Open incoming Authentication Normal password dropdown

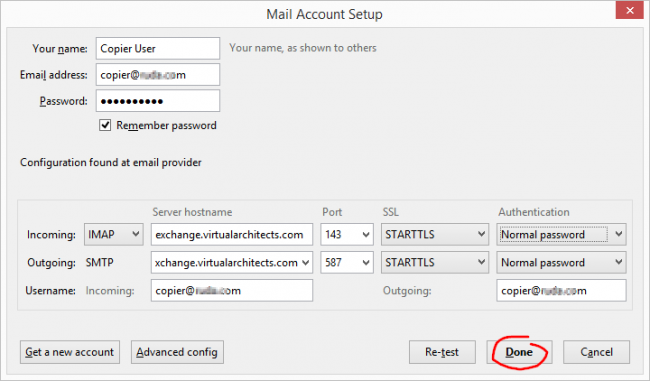point(561,235)
